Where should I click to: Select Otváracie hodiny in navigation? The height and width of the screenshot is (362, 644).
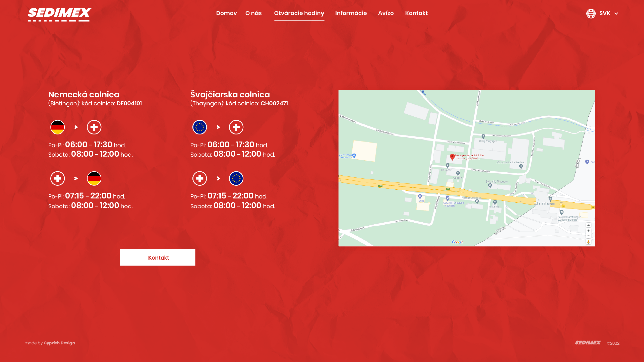299,13
